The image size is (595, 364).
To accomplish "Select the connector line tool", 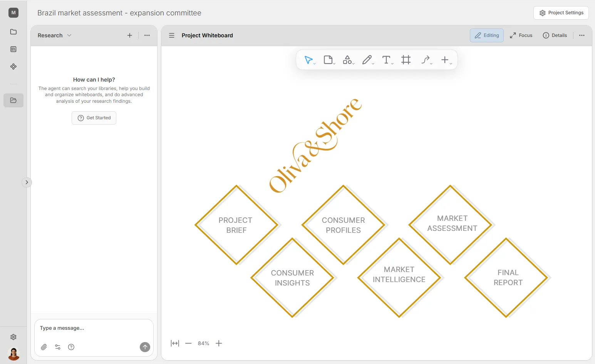I will pyautogui.click(x=425, y=60).
